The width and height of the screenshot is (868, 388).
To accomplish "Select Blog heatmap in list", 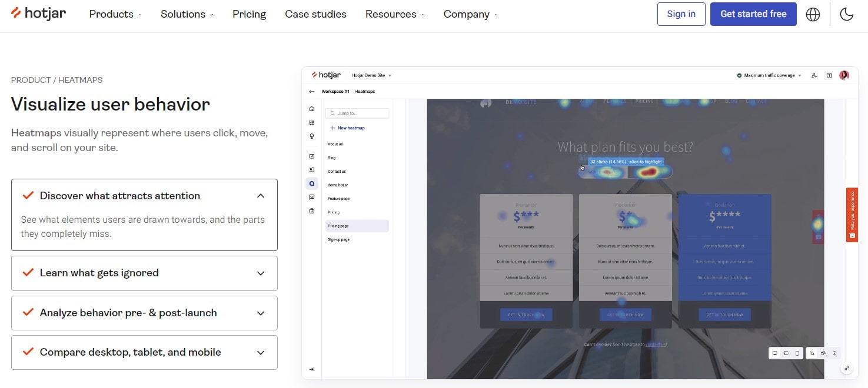I will point(332,158).
